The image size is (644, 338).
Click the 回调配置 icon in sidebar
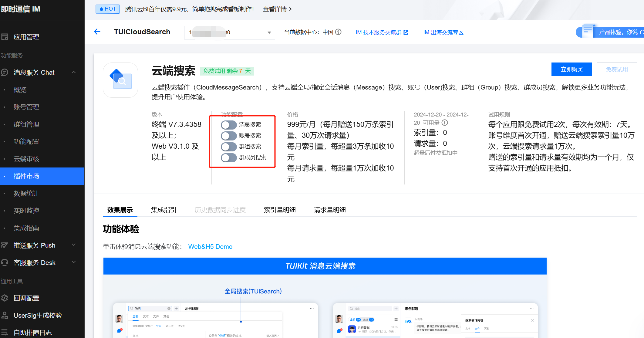click(5, 298)
